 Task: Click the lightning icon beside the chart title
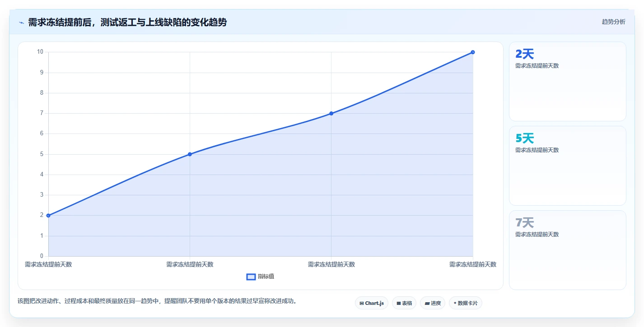click(x=21, y=23)
